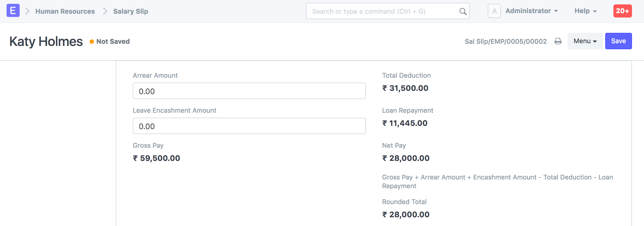Open the Help dropdown menu
This screenshot has height=226, width=644.
coord(585,11)
